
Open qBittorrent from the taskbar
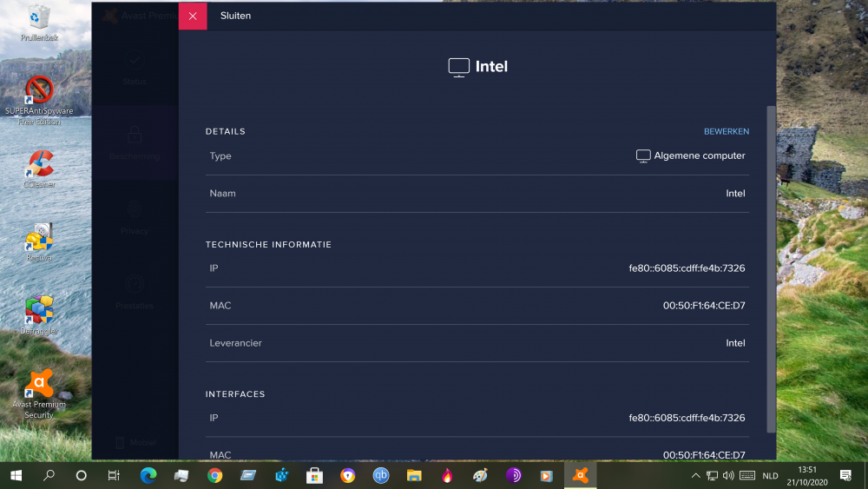point(381,475)
